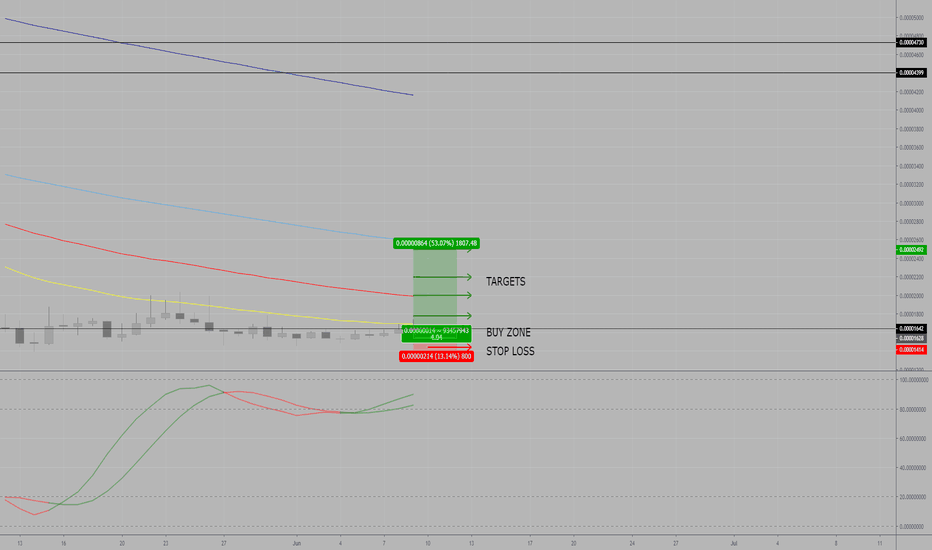932x550 pixels.
Task: Click the 11 date label on time axis
Action: [x=880, y=543]
